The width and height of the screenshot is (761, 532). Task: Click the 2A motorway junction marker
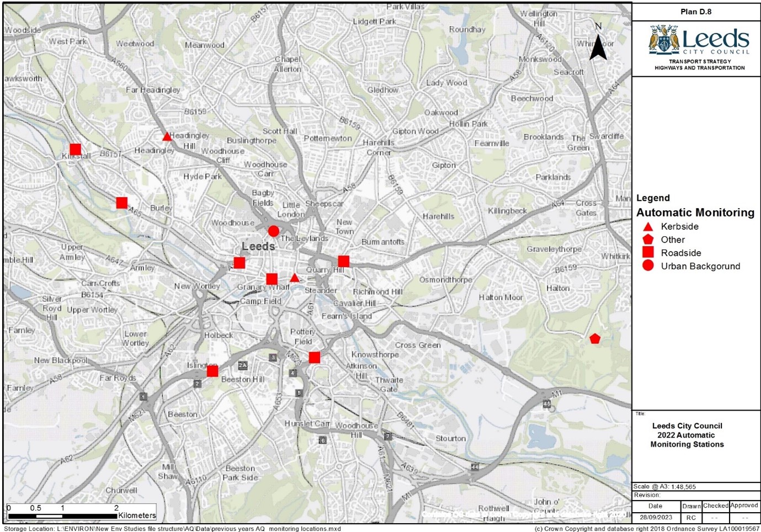point(243,365)
